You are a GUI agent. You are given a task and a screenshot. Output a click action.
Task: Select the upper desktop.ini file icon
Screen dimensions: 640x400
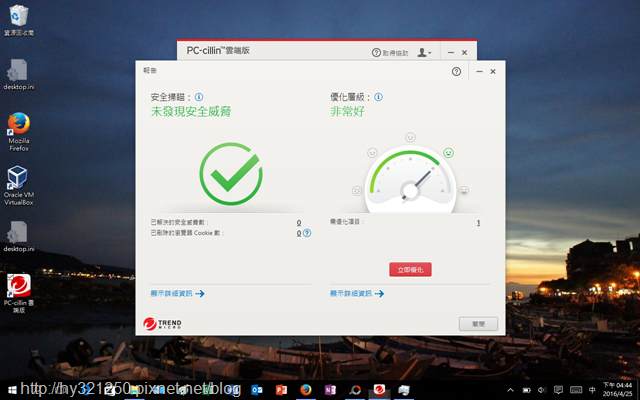coord(19,74)
